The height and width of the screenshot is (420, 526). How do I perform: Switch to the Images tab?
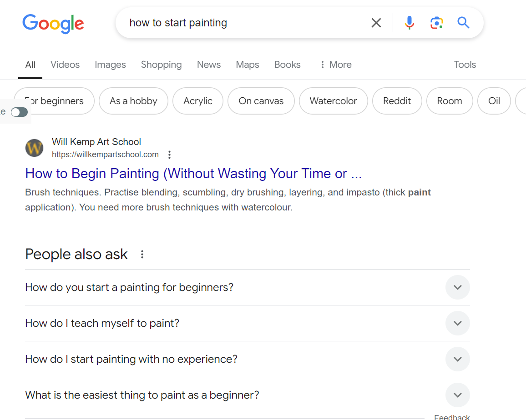[110, 65]
